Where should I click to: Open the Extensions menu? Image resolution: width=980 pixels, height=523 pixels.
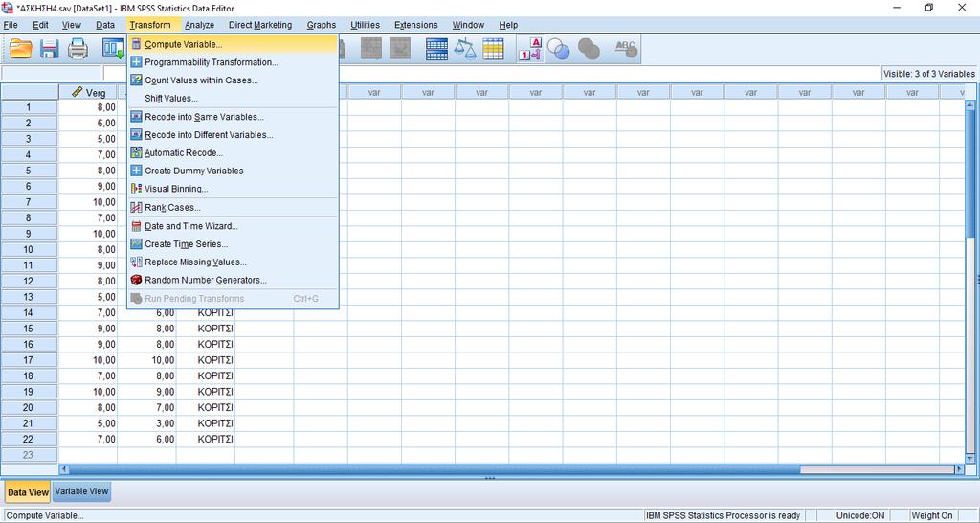(x=415, y=25)
